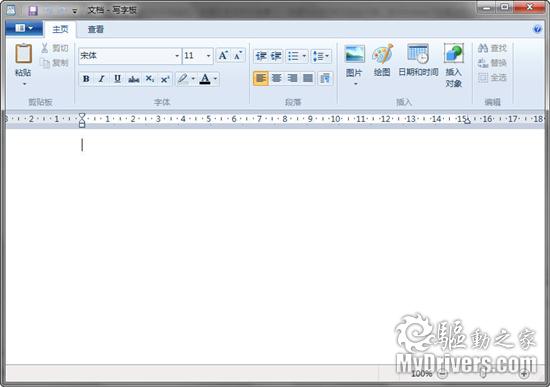Expand the arrow beneath 图片

(355, 84)
